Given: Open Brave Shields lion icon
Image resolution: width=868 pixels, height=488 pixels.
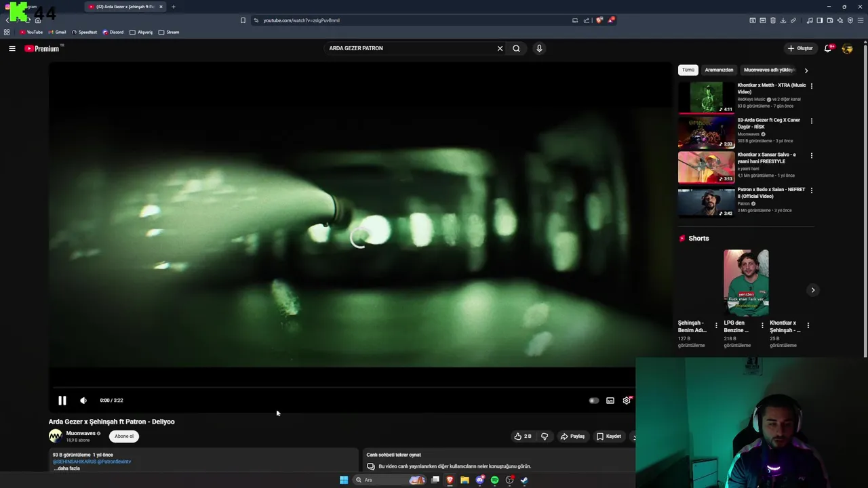Looking at the screenshot, I should [x=599, y=20].
